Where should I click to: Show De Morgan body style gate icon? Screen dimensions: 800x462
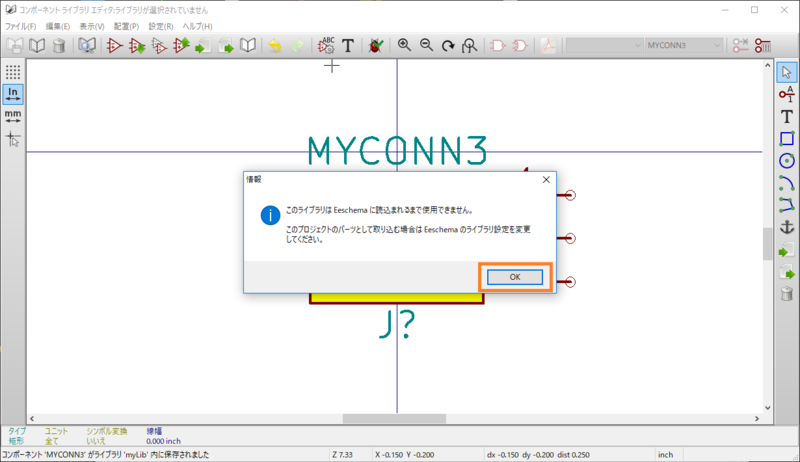click(520, 45)
